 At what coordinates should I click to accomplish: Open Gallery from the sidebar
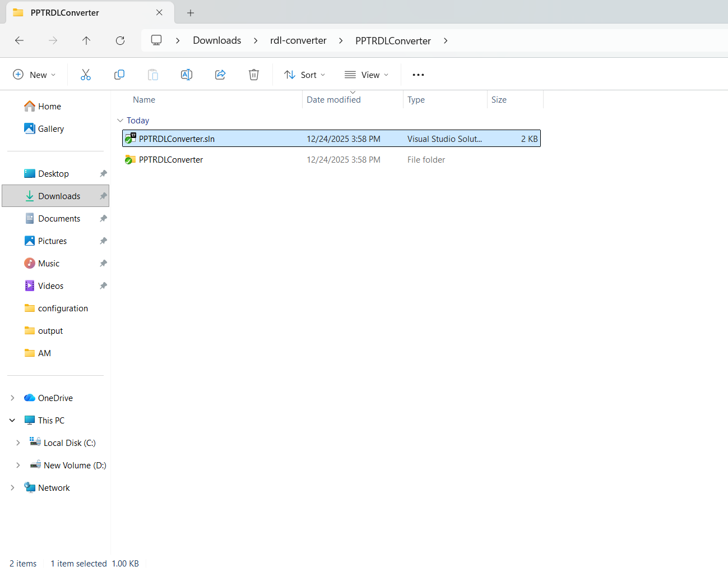click(50, 128)
